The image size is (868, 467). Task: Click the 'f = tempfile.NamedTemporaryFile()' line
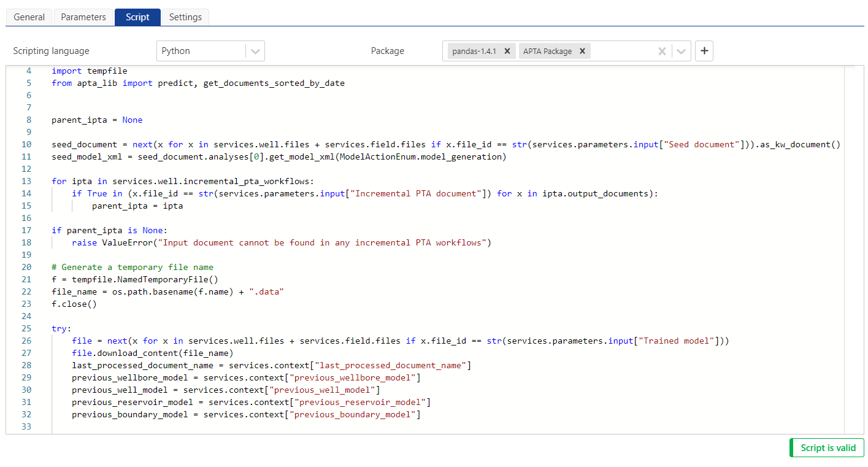pos(135,280)
